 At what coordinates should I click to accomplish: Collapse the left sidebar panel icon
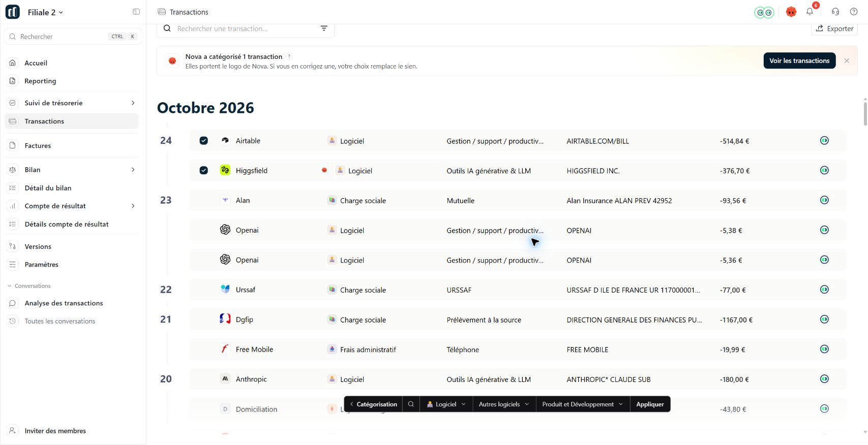[x=136, y=12]
